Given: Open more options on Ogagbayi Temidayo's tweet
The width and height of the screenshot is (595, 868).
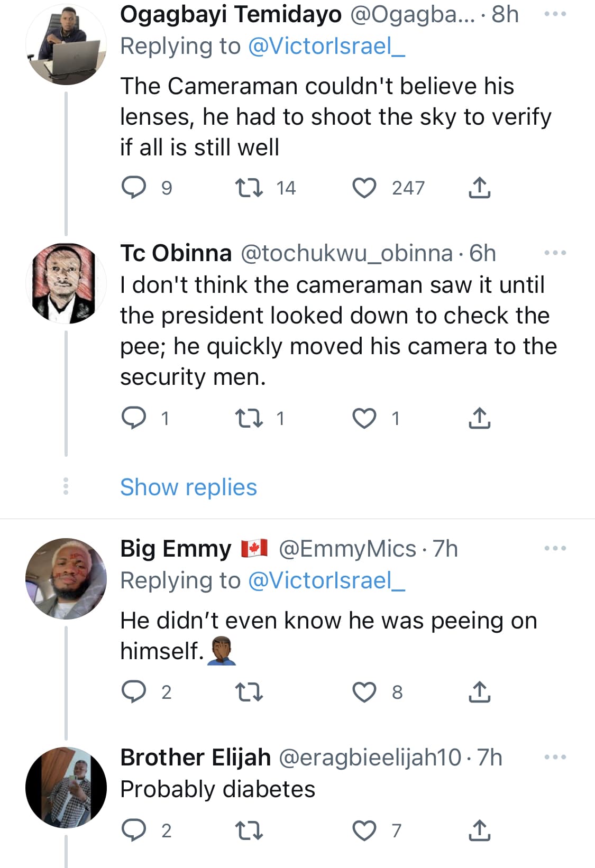Looking at the screenshot, I should click(x=555, y=14).
